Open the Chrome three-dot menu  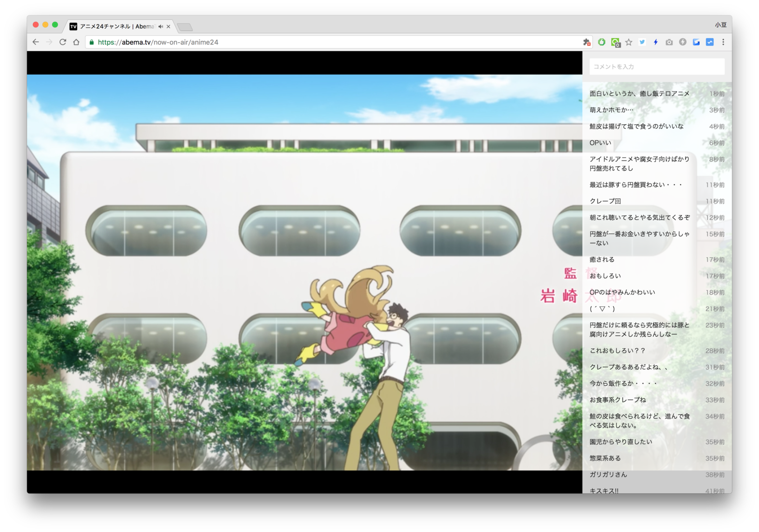[723, 42]
